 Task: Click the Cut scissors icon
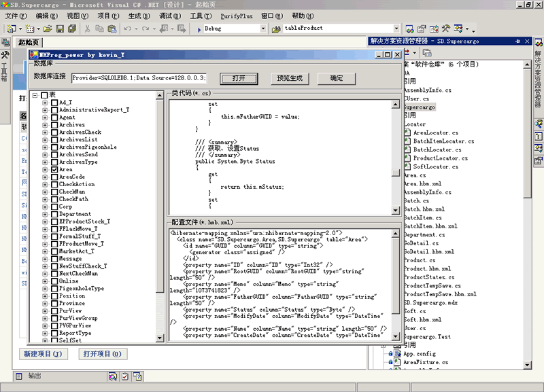point(88,29)
